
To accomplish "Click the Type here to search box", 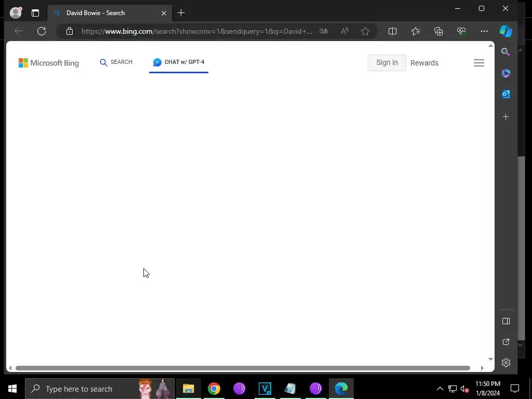I will (99, 389).
